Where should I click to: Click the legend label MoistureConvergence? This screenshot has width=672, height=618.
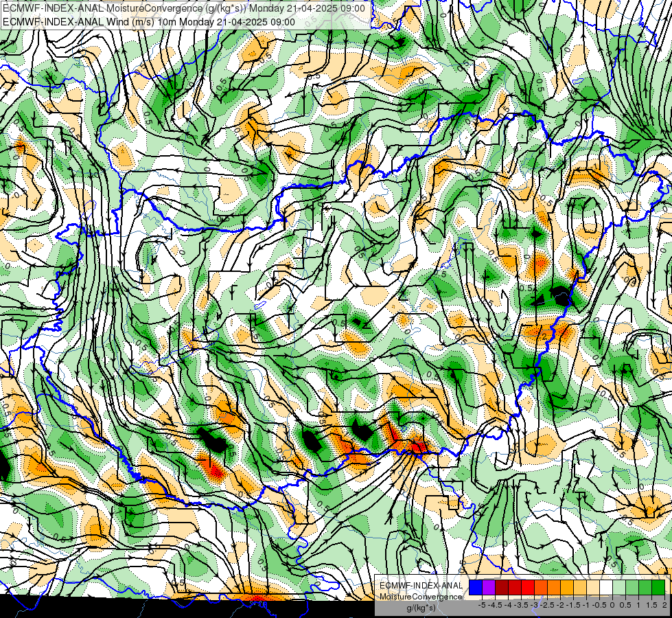pyautogui.click(x=421, y=597)
